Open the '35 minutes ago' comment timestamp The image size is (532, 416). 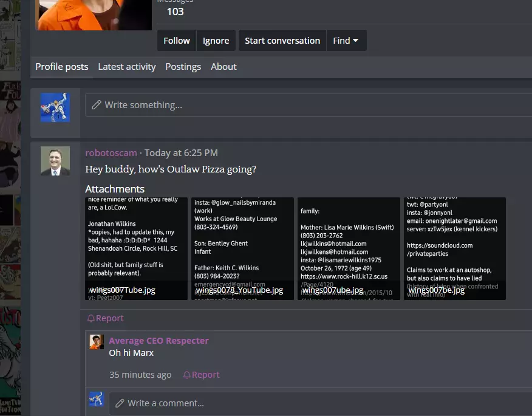pos(140,375)
